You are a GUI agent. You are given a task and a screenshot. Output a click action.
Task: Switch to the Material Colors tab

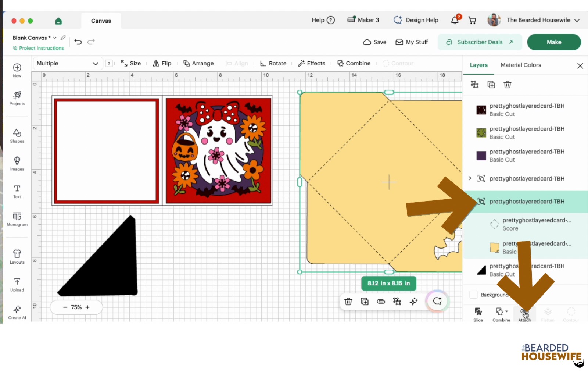pos(520,65)
